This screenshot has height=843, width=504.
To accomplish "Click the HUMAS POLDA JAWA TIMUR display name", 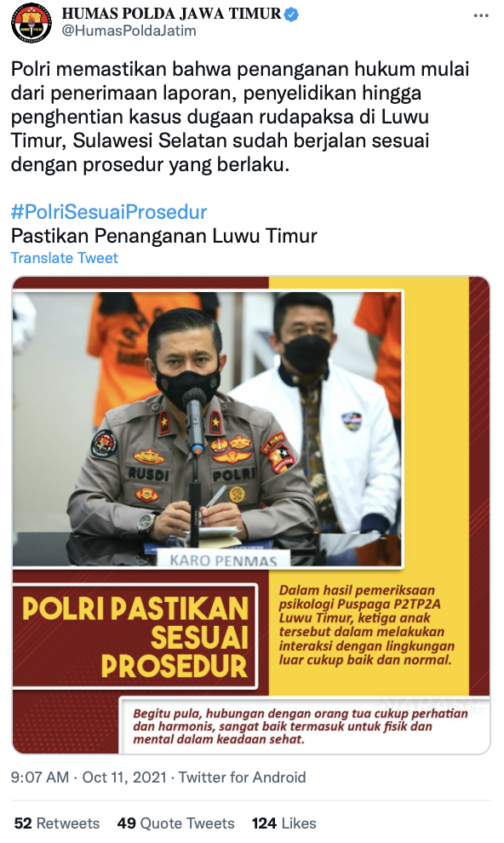I will [171, 14].
